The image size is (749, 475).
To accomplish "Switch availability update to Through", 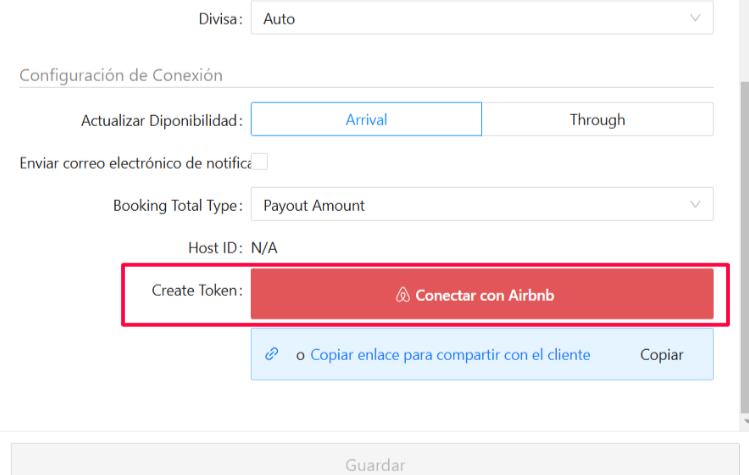I will point(597,119).
